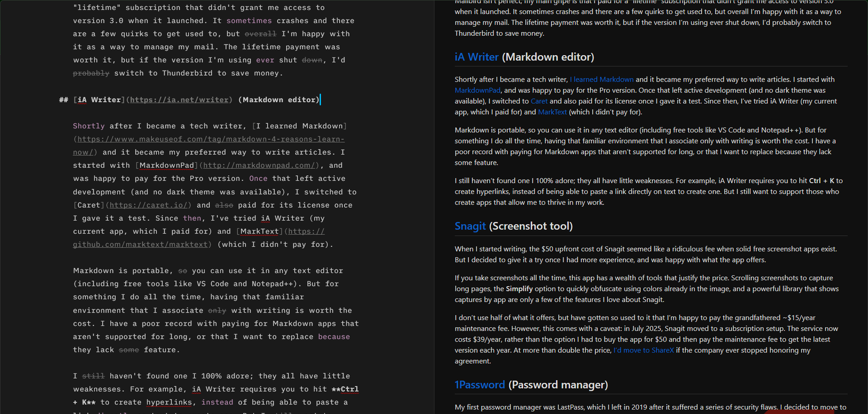Click the "[MarkdownPad]" link label in the editor
The image size is (868, 414).
167,165
